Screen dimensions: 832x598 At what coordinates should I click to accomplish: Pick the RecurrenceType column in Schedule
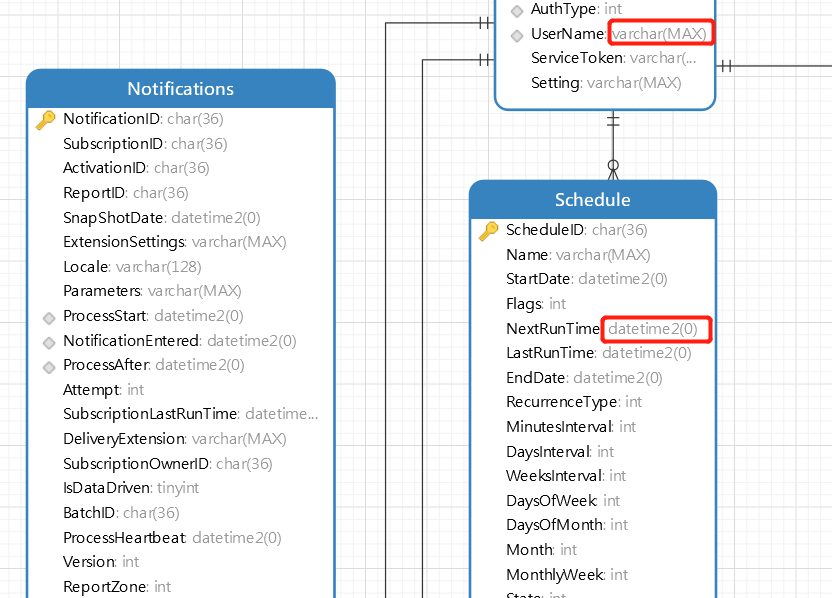(x=574, y=402)
